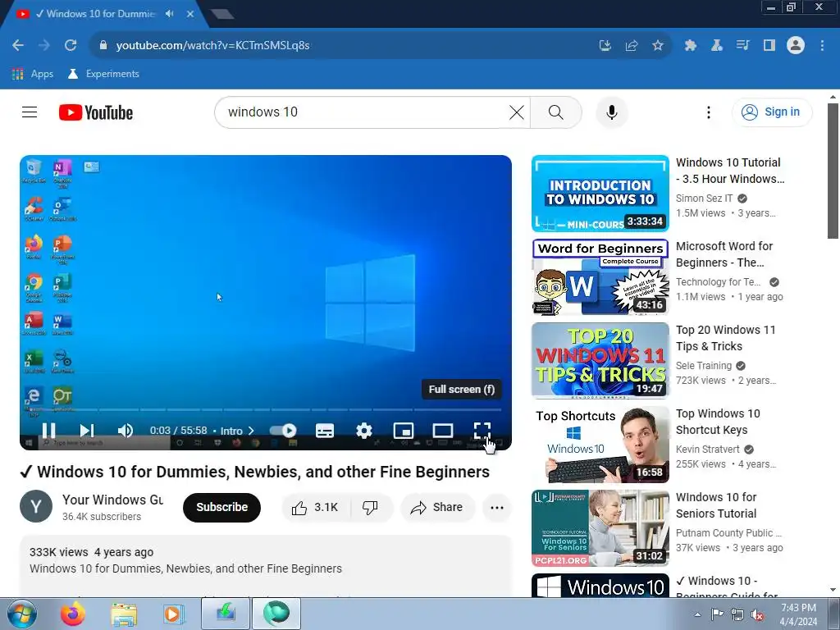Click Kevin Stratvert channel name
The height and width of the screenshot is (630, 840).
[x=707, y=449]
